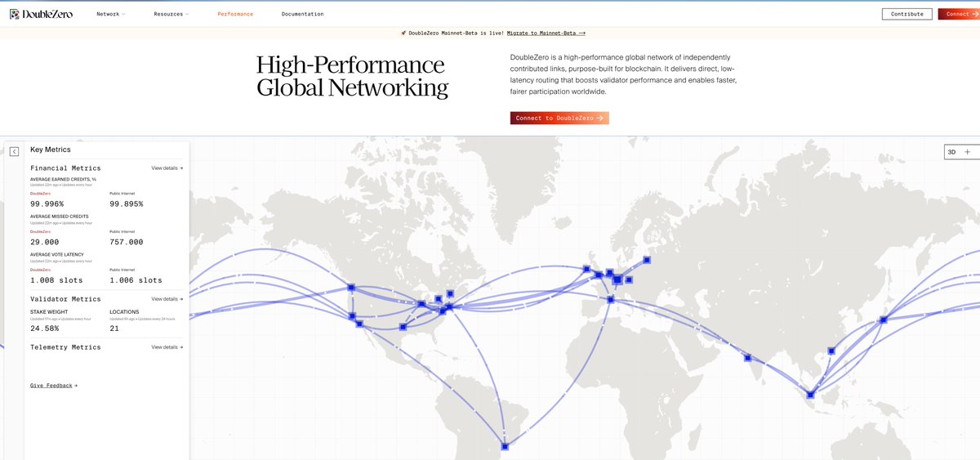Collapse the Key Metrics panel
This screenshot has width=980, height=460.
[14, 151]
